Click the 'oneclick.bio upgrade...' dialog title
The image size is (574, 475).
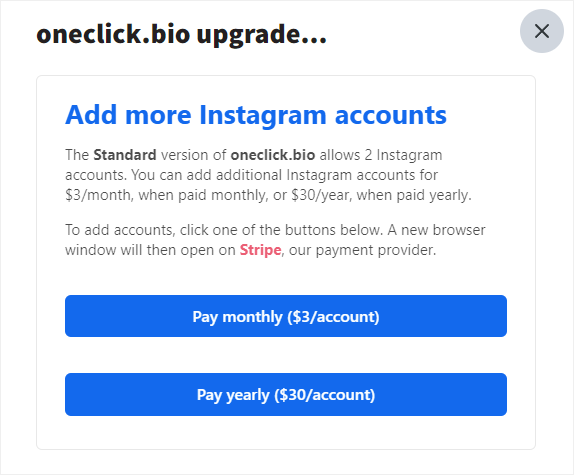(x=181, y=35)
